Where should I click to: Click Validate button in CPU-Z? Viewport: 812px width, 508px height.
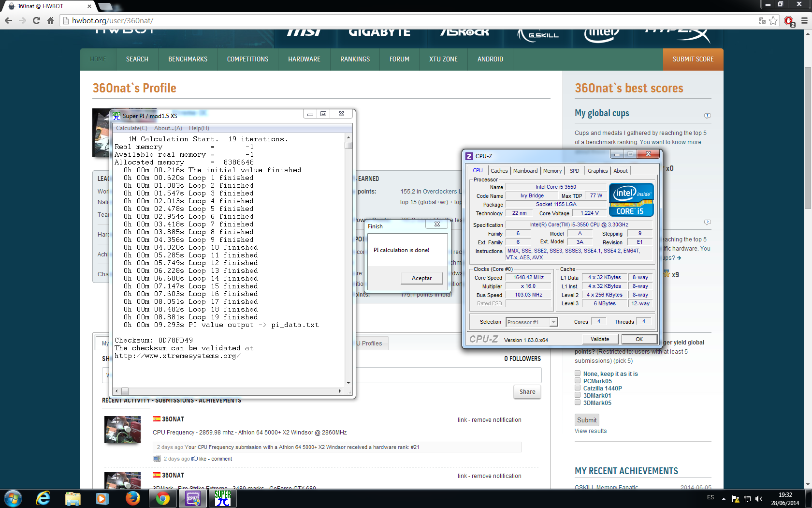point(600,339)
